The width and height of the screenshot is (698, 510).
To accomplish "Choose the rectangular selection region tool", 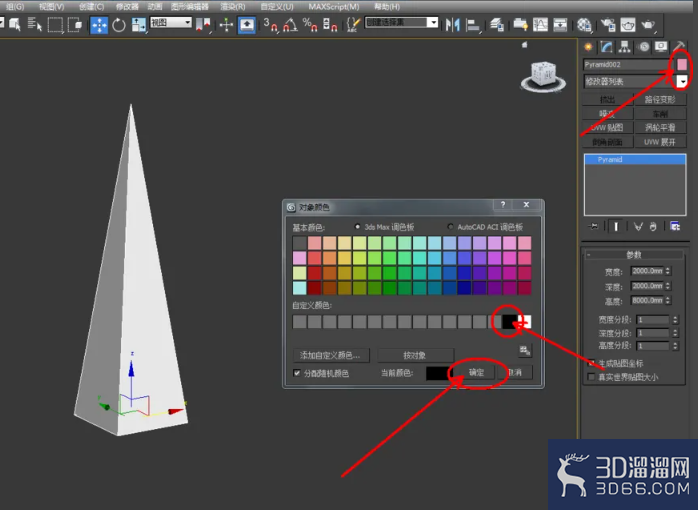I will 55,24.
